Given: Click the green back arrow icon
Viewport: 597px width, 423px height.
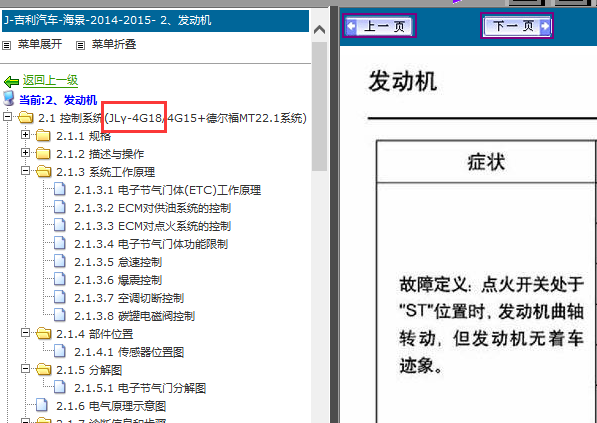Looking at the screenshot, I should pos(11,81).
